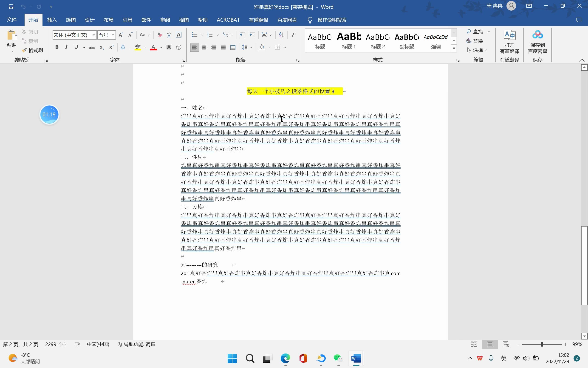
Task: Switch to Read Mode view
Action: click(x=474, y=344)
